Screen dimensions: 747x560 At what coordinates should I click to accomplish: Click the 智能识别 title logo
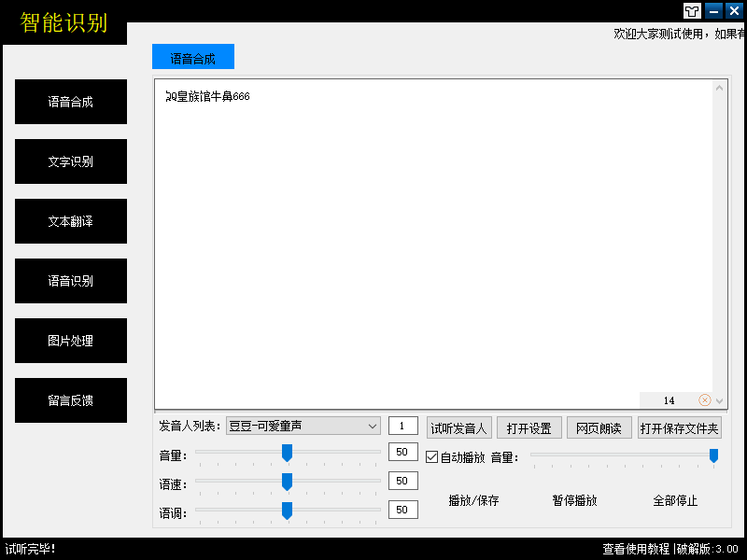[63, 22]
